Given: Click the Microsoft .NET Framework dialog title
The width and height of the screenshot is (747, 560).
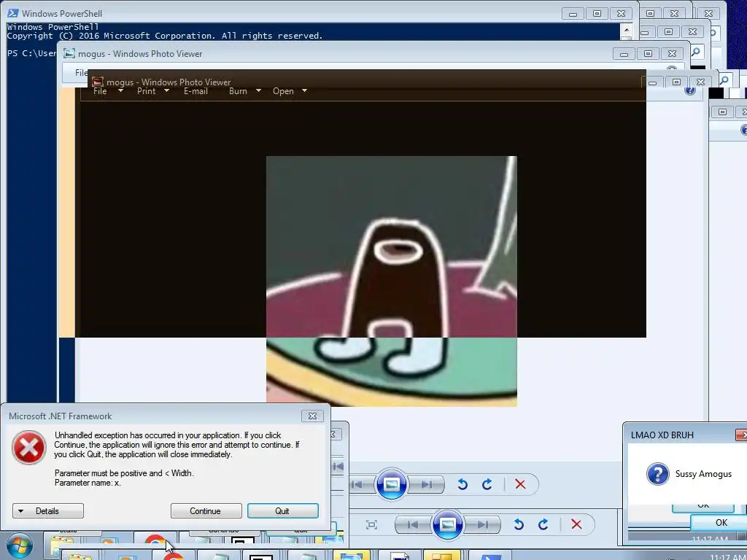Looking at the screenshot, I should pyautogui.click(x=60, y=416).
